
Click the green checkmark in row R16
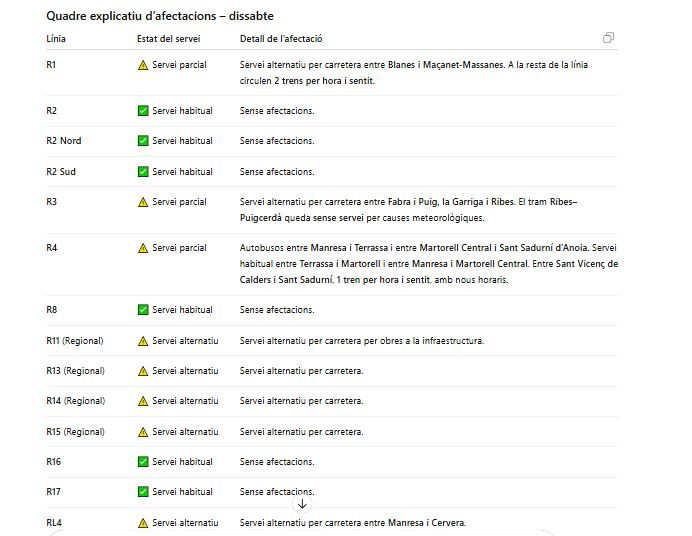click(x=143, y=462)
